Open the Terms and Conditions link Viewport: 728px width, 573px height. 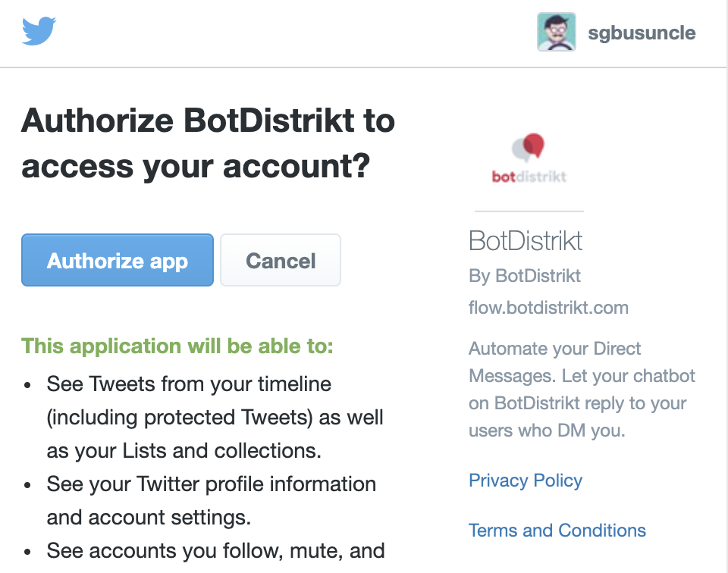click(x=557, y=530)
